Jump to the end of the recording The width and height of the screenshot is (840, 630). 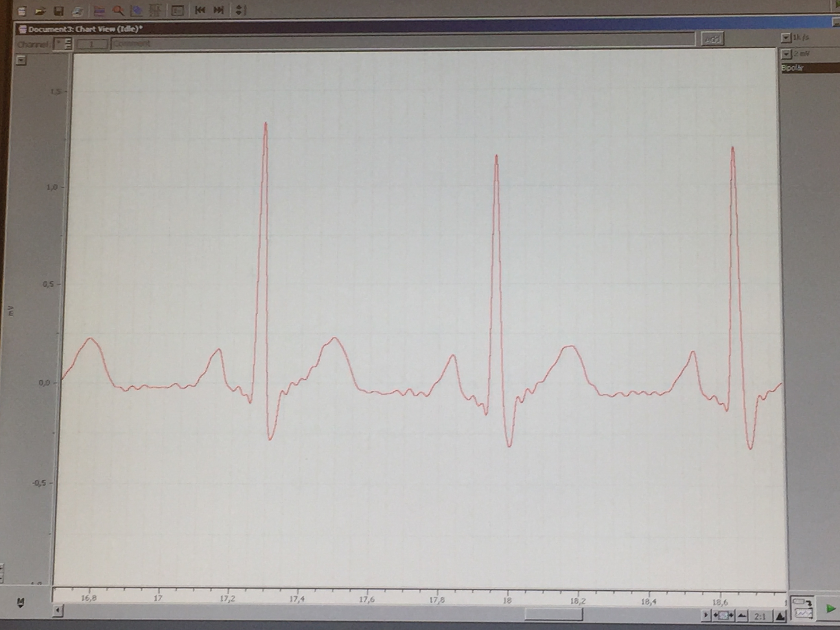coord(218,10)
